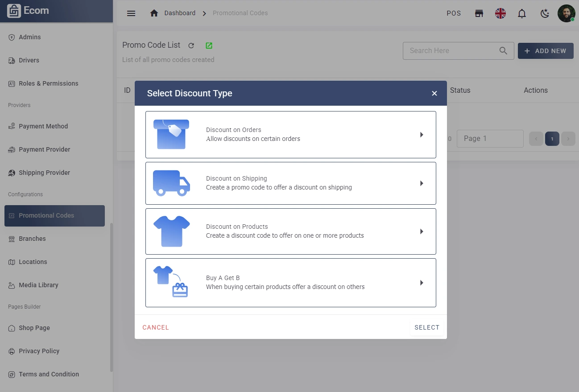
Task: Close the Select Discount Type dialog
Action: [x=434, y=93]
